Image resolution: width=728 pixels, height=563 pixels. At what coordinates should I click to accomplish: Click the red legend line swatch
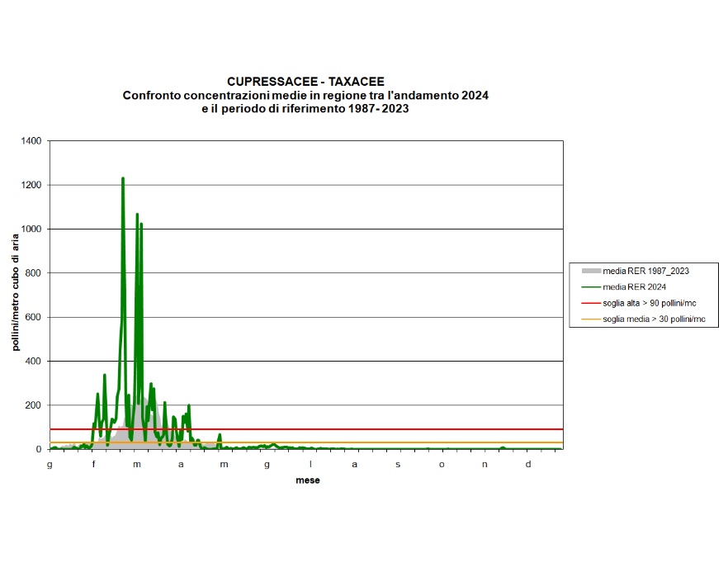coord(591,303)
